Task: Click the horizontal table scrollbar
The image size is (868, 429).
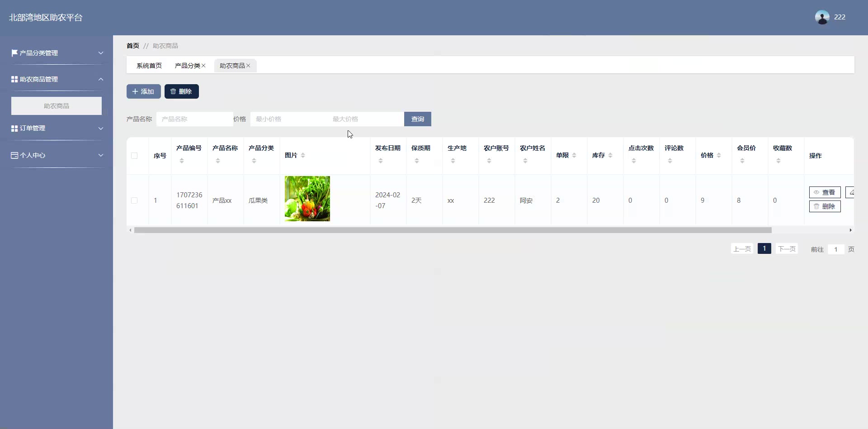Action: (x=453, y=230)
